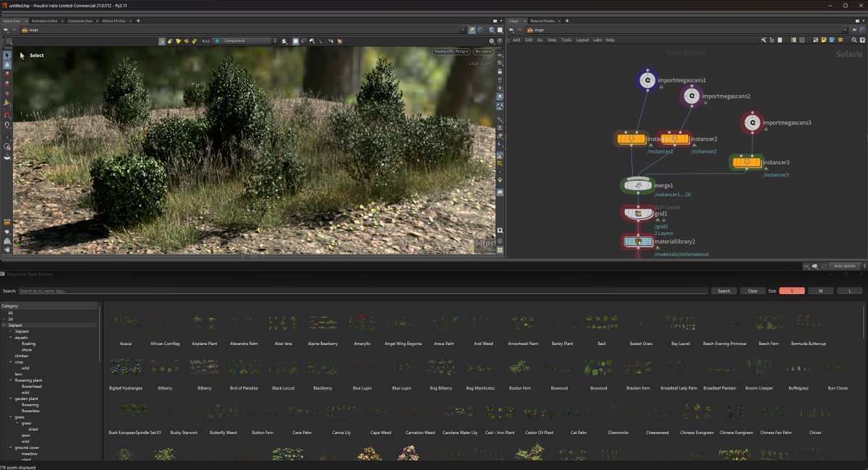
Task: Click the lock selection icon below Select tool
Action: 7,64
